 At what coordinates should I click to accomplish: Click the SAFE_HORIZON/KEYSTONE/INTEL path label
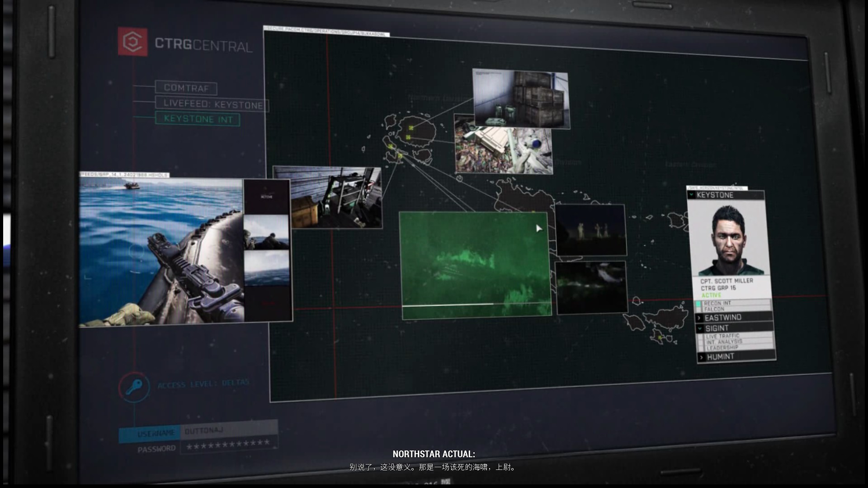pyautogui.click(x=717, y=188)
